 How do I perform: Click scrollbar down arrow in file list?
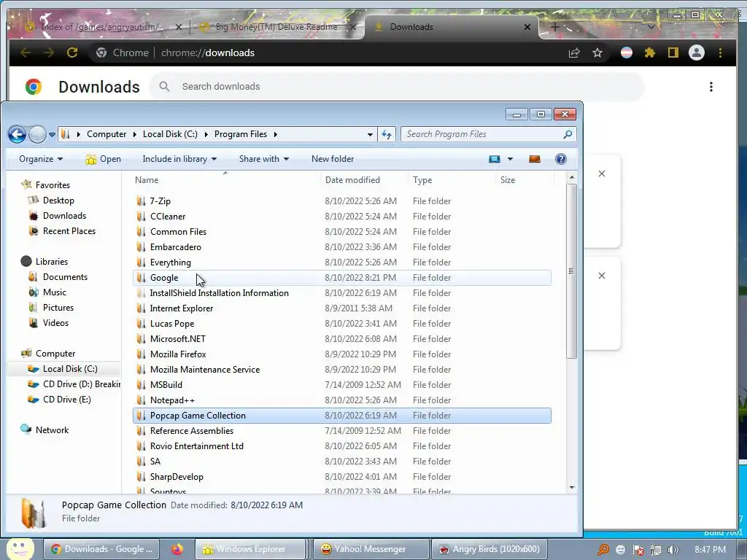pyautogui.click(x=572, y=488)
